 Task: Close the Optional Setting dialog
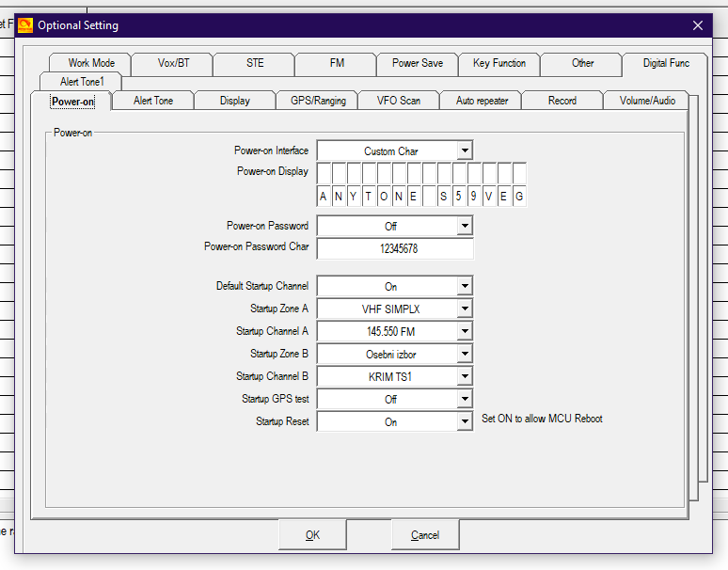[697, 25]
